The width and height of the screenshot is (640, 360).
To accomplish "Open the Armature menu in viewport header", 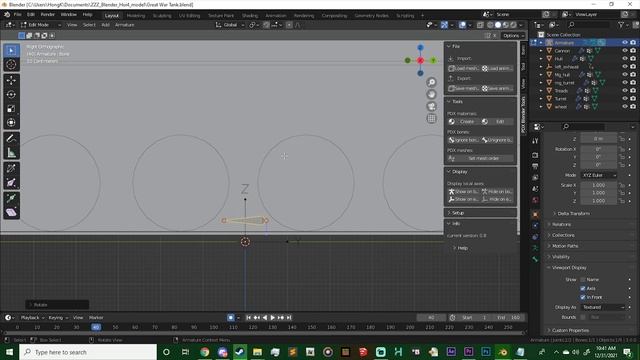I will 124,25.
